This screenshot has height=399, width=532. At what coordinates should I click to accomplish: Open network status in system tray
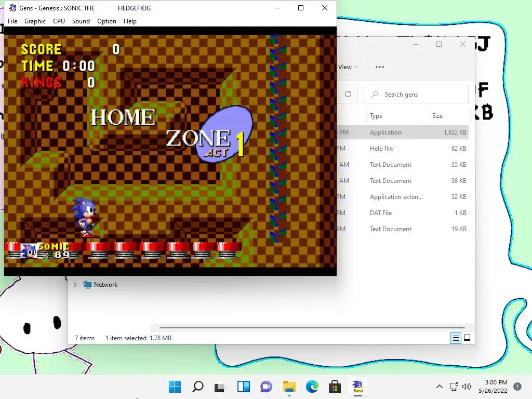[454, 387]
